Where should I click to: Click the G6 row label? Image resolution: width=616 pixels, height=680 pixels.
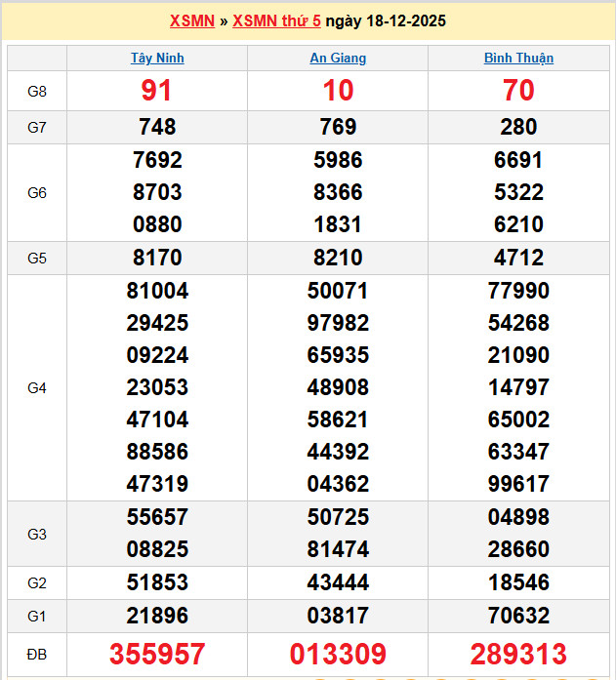pos(37,193)
